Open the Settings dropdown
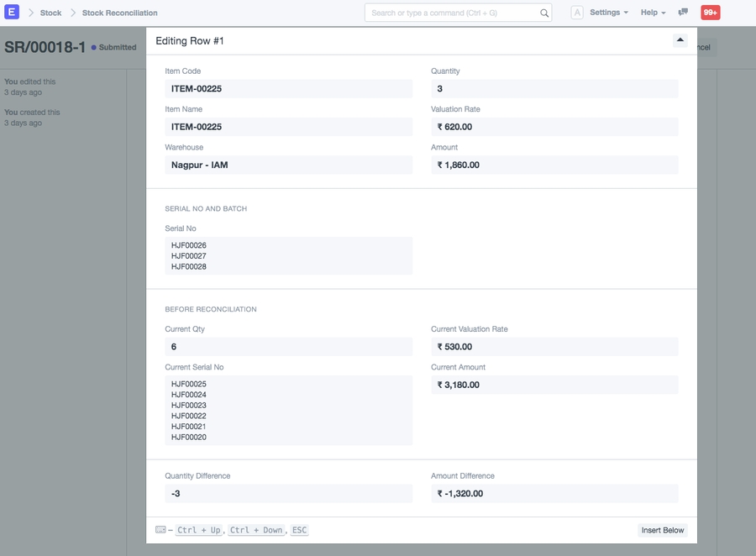Screen dimensions: 756x556 tap(604, 12)
